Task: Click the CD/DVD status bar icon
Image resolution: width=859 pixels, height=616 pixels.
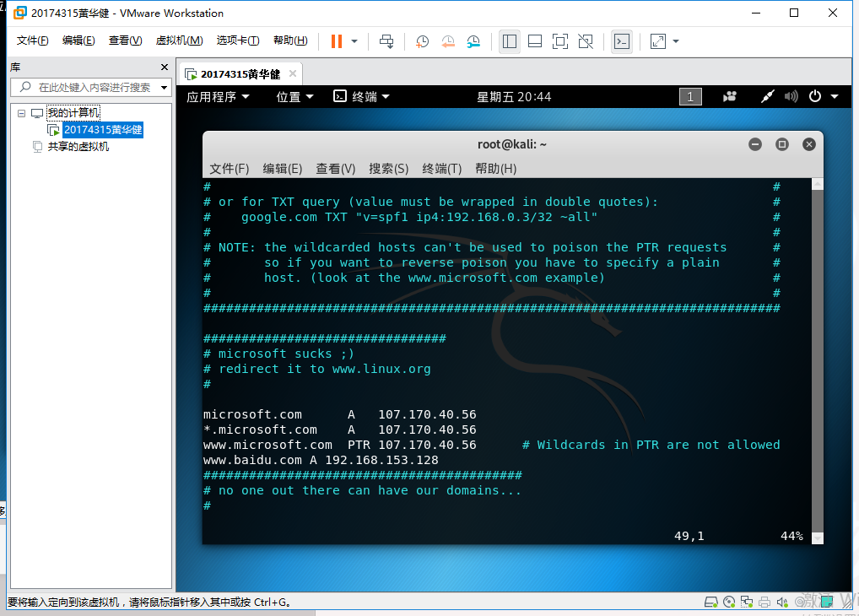Action: pyautogui.click(x=729, y=602)
